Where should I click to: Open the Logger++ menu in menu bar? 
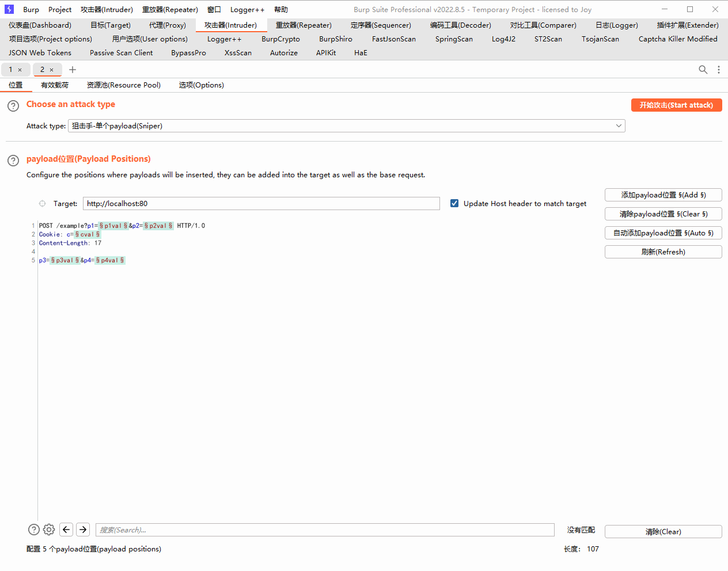point(247,10)
